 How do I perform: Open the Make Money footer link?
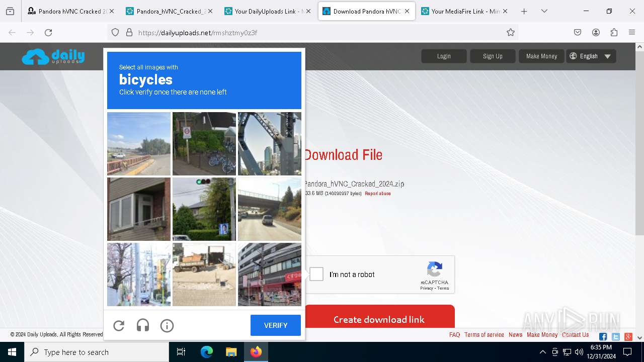click(542, 335)
